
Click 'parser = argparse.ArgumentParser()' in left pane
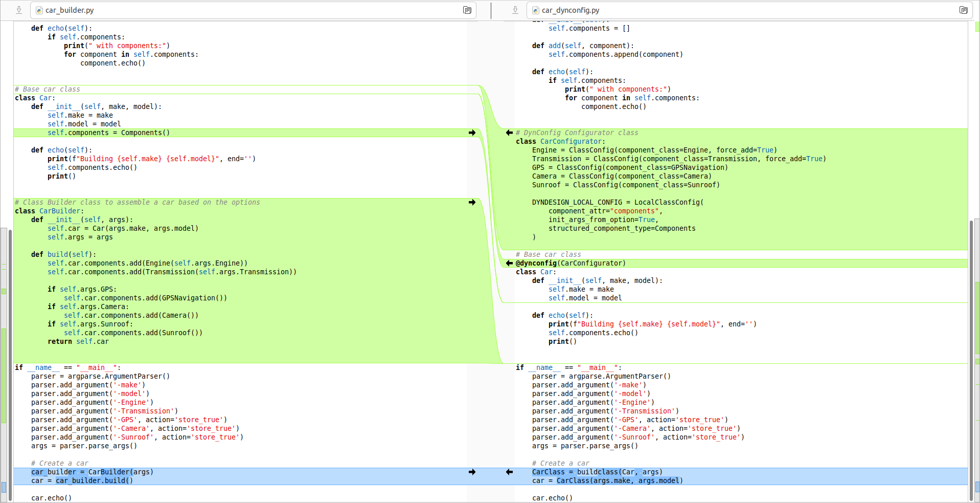(x=100, y=376)
